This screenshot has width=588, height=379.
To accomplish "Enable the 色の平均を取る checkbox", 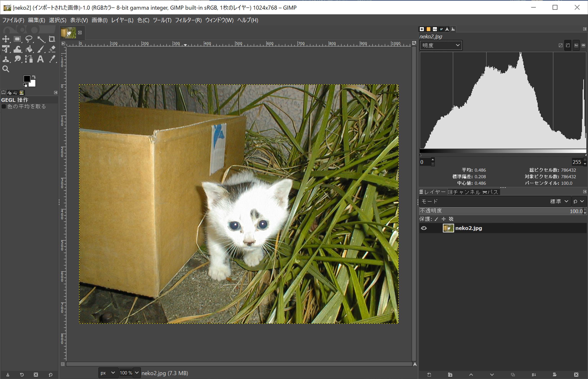I will [x=4, y=107].
